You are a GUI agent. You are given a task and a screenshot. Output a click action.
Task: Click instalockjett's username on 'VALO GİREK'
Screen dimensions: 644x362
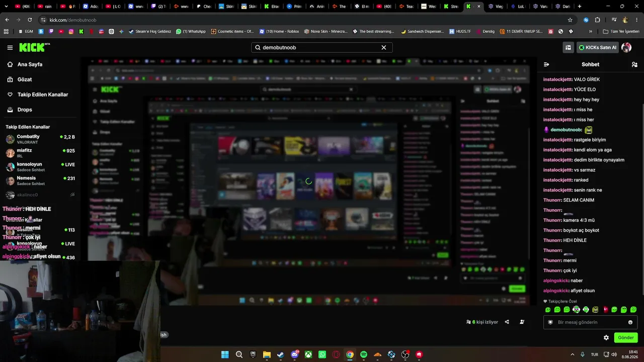(557, 79)
